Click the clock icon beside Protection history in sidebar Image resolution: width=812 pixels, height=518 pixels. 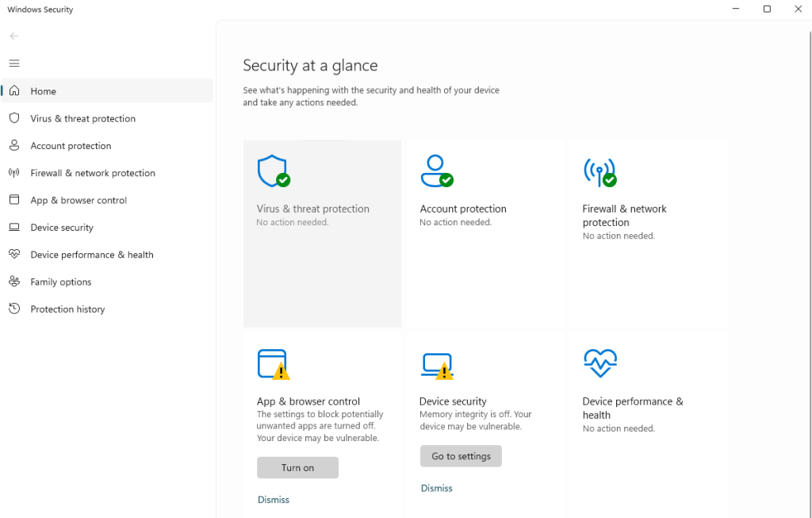(x=14, y=309)
